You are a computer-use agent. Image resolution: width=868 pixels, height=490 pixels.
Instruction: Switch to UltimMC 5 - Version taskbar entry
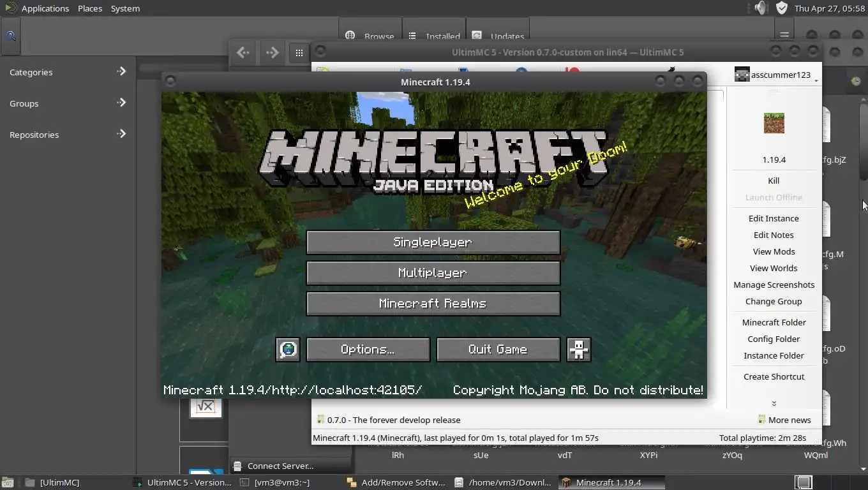[x=183, y=482]
